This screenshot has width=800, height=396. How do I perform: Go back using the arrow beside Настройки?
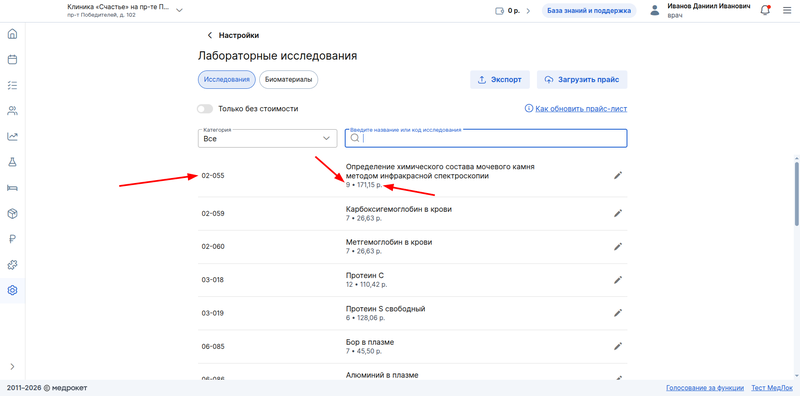(209, 35)
